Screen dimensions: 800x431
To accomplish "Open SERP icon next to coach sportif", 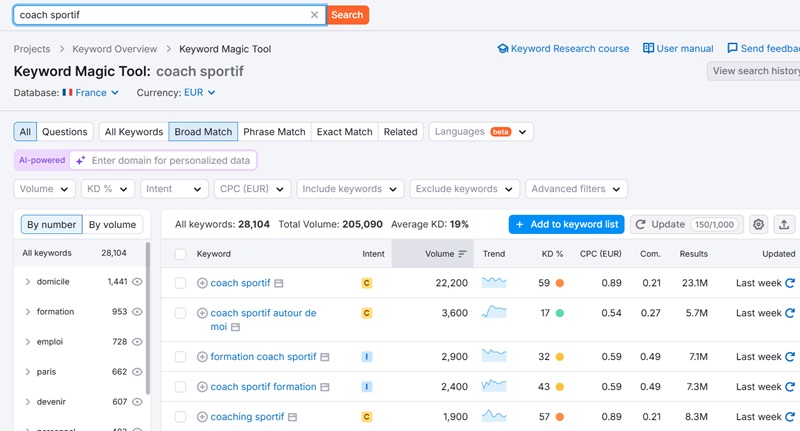I will (x=279, y=283).
